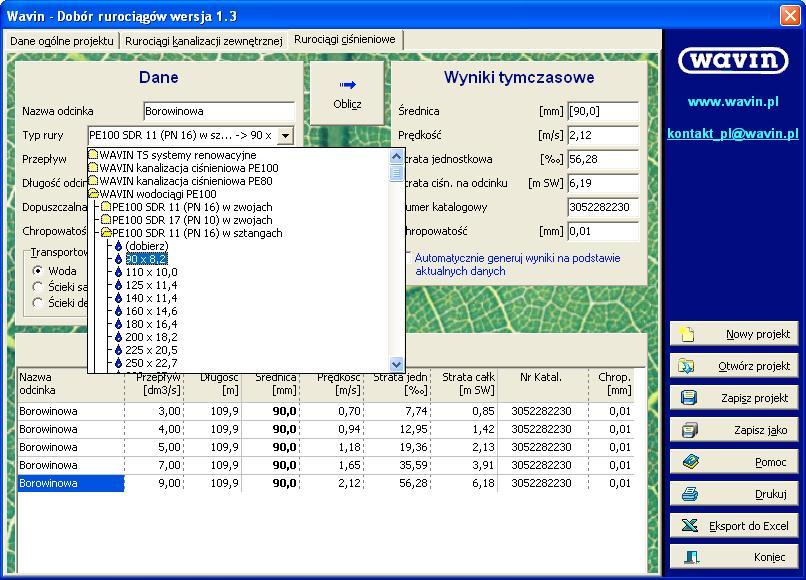Click the water drop icon of 125 x 11,4

(118, 285)
